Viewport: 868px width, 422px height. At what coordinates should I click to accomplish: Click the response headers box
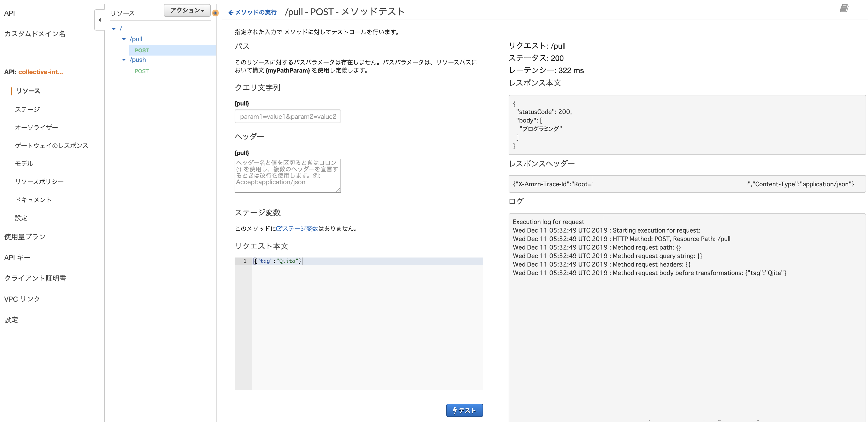(x=687, y=184)
